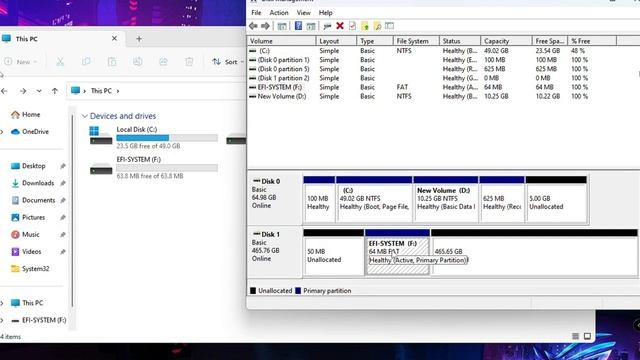Screen dimensions: 640x360
Task: Open the Help menu in Disk Management
Action: (x=325, y=13)
